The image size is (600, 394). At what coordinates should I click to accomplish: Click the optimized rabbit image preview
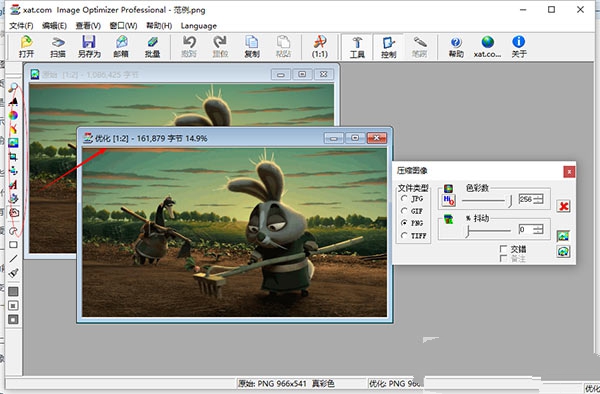tap(235, 232)
